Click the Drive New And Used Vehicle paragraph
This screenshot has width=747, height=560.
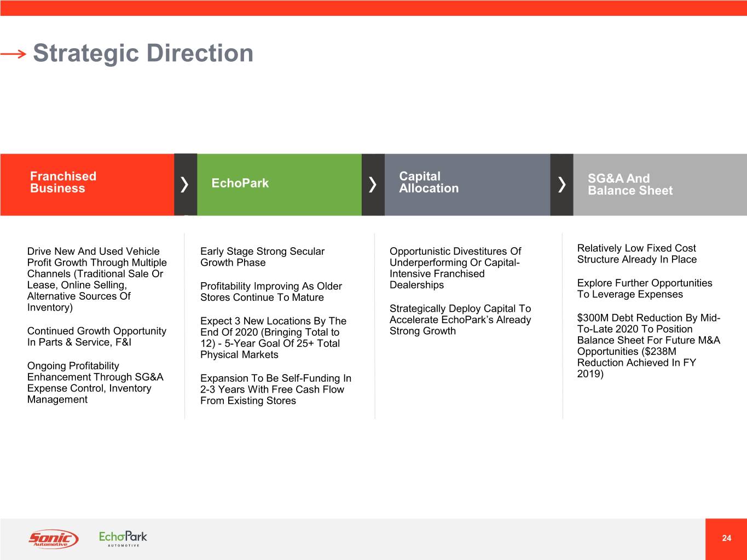coord(97,279)
